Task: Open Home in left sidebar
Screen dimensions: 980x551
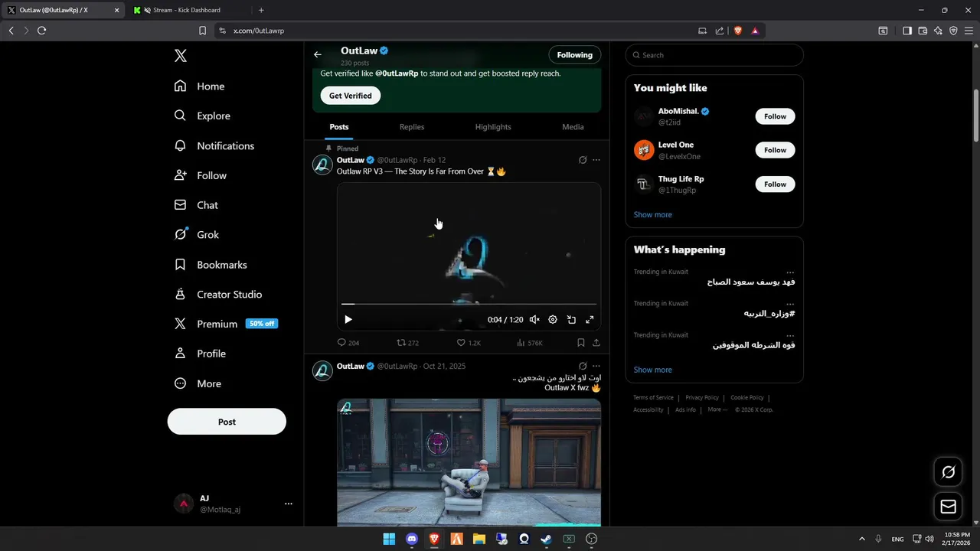Action: coord(199,86)
